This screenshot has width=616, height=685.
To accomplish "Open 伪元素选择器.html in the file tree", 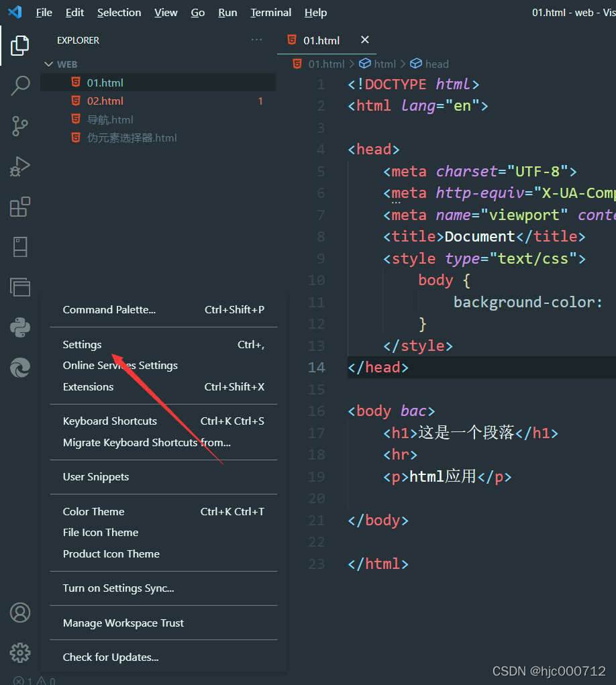I will [158, 138].
